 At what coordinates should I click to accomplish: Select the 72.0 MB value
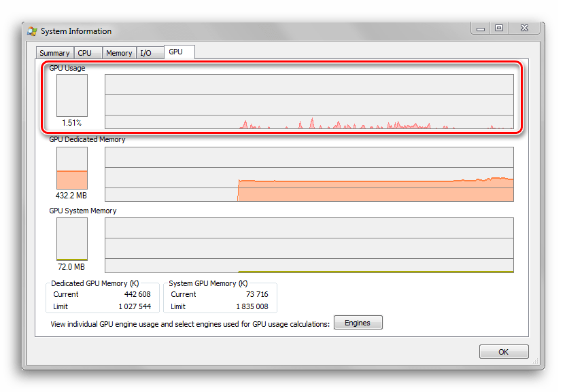(71, 267)
